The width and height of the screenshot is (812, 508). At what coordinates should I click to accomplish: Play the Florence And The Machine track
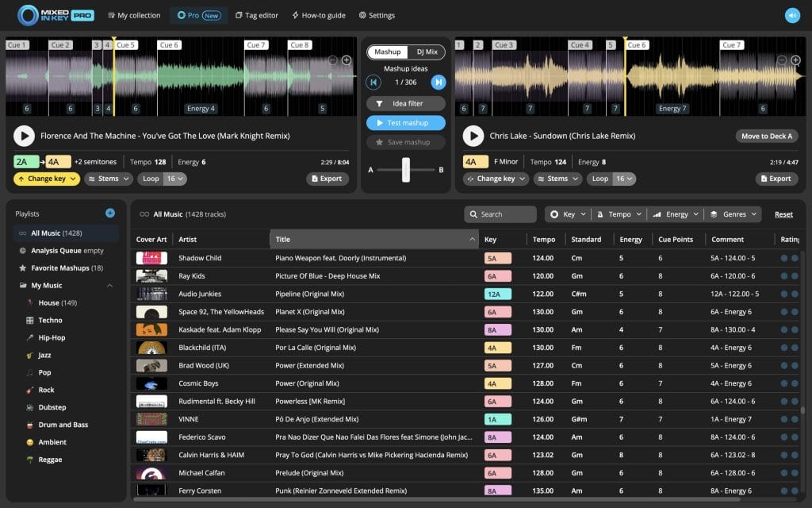click(23, 135)
